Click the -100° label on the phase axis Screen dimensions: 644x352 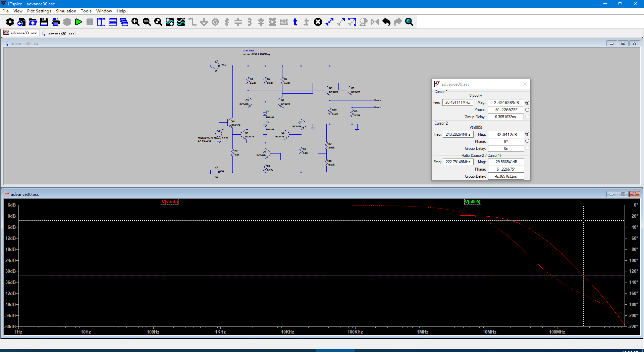[x=633, y=260]
